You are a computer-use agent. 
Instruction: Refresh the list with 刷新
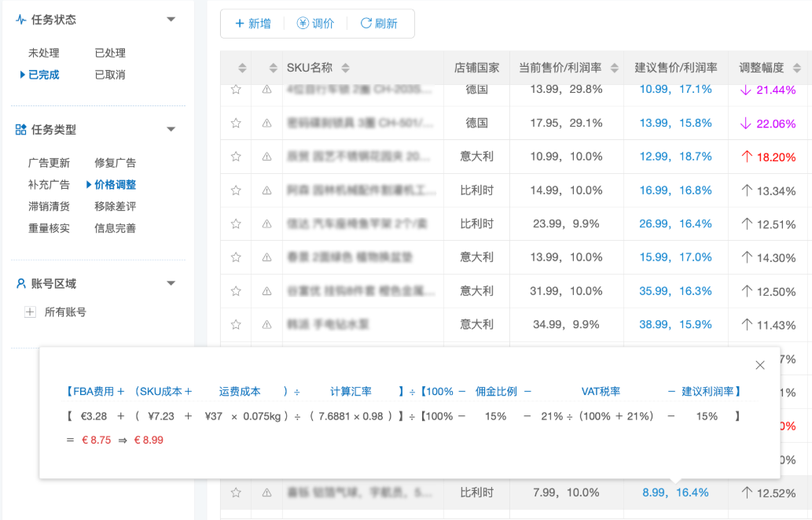point(379,24)
